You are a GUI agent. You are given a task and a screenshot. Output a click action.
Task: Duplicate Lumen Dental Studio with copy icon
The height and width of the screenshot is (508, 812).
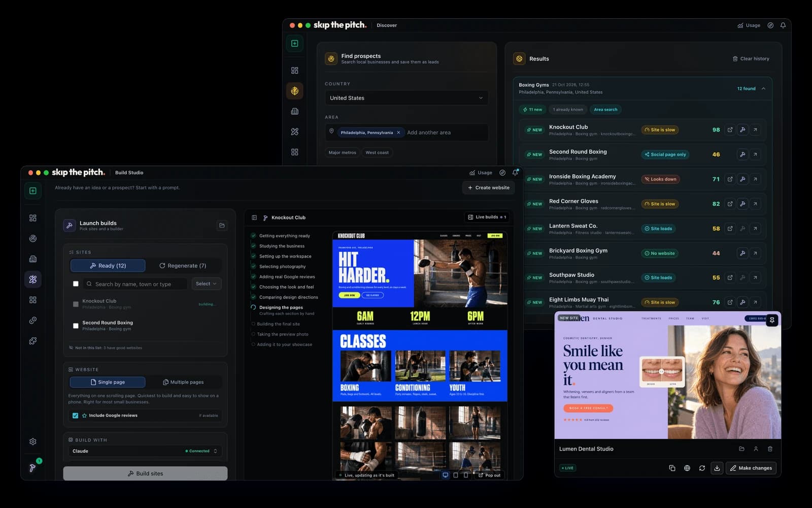tap(672, 468)
